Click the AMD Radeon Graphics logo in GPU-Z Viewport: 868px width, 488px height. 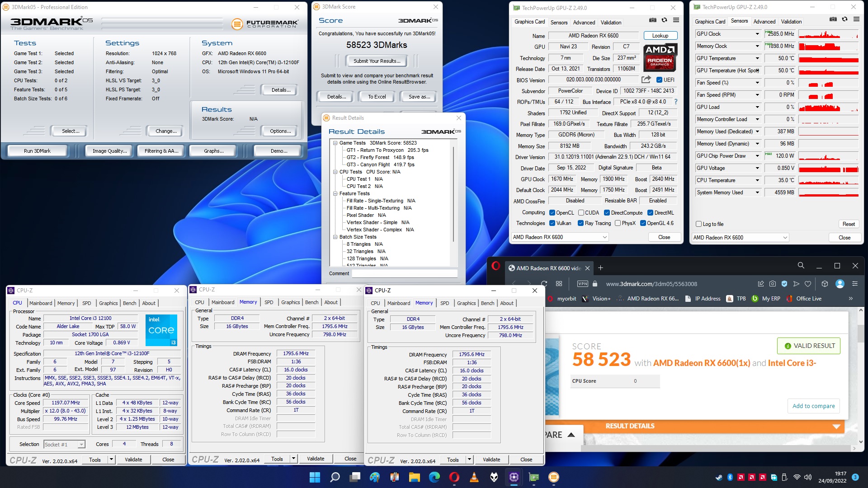[x=660, y=57]
